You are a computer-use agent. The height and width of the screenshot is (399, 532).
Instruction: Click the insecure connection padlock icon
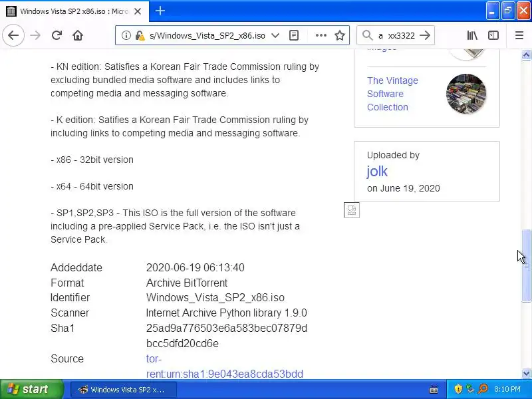[x=140, y=35]
